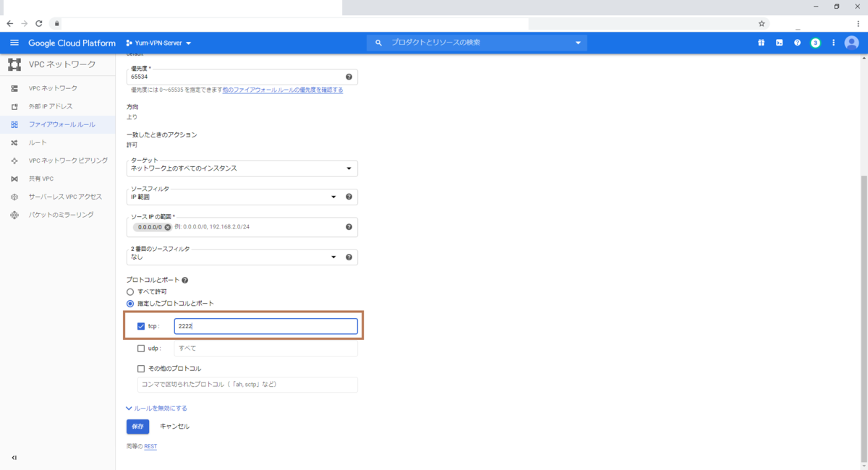This screenshot has height=470, width=868.
Task: Expand the search bar dropdown arrow
Action: pyautogui.click(x=578, y=43)
